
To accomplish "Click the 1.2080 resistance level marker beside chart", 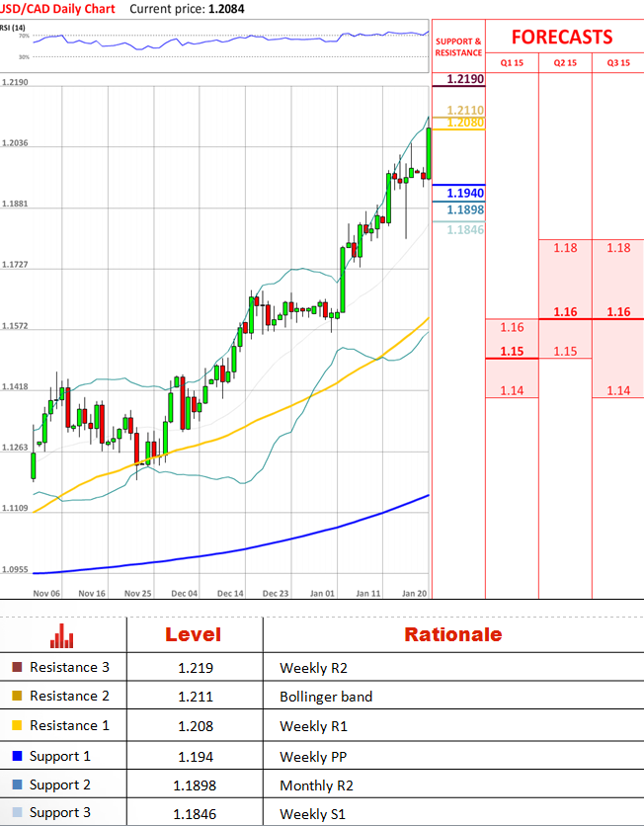I will (465, 123).
